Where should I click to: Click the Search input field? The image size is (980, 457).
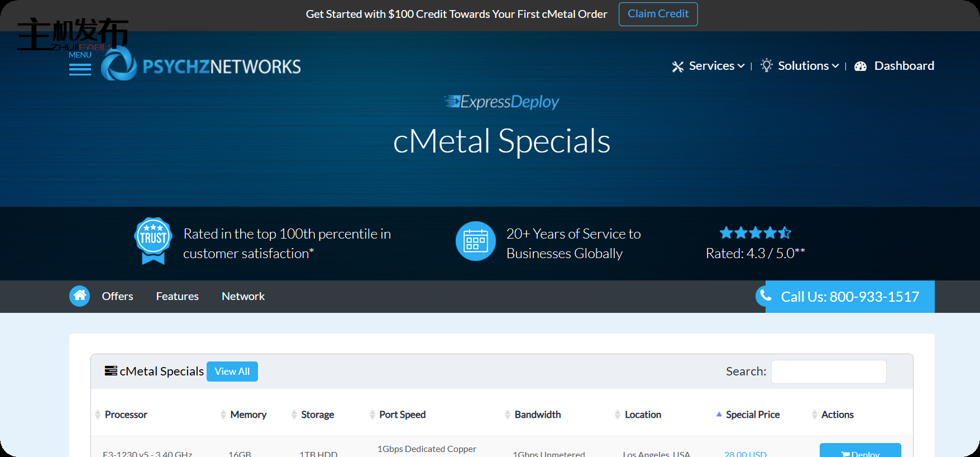(x=828, y=372)
